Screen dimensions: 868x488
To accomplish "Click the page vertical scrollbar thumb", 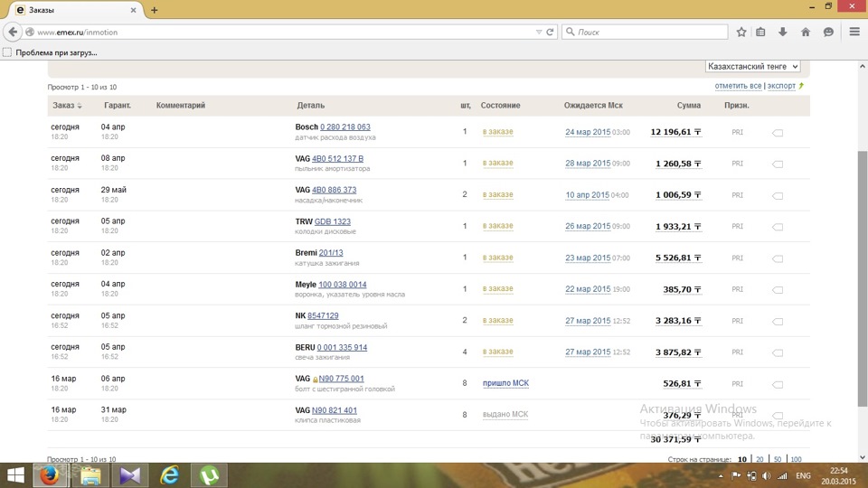I will pos(862,278).
